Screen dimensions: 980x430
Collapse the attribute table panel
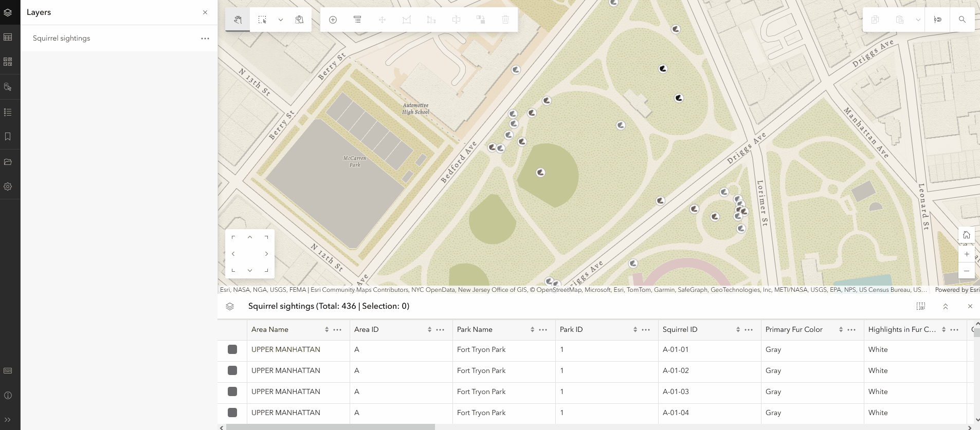tap(945, 306)
